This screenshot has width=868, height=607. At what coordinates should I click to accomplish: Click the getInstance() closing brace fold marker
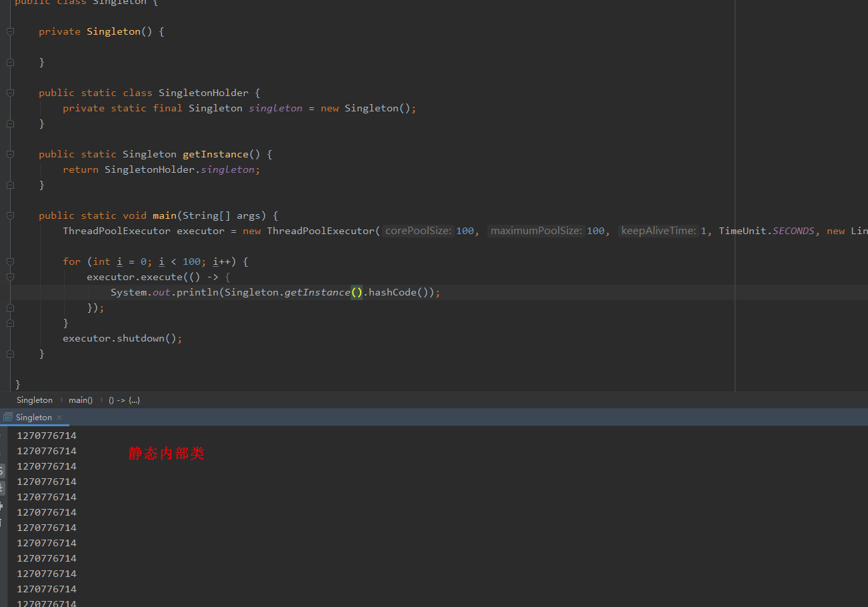click(x=10, y=185)
